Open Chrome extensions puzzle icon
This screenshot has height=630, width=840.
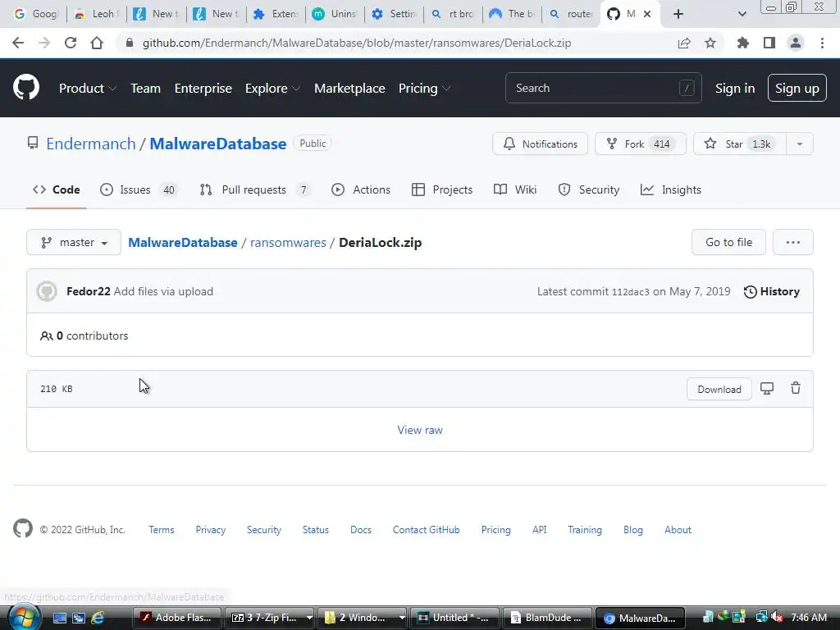tap(742, 43)
